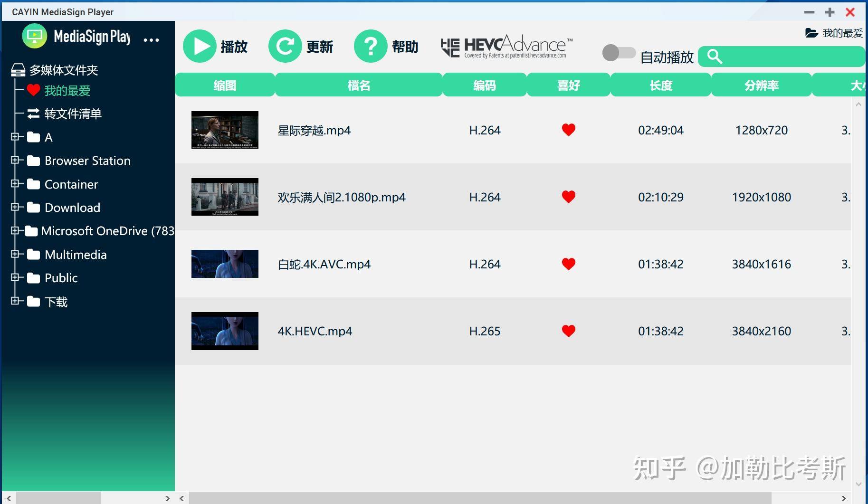Screen dimensions: 868x504
Task: Click the horizontal scrollbar under the file list
Action: click(x=479, y=498)
